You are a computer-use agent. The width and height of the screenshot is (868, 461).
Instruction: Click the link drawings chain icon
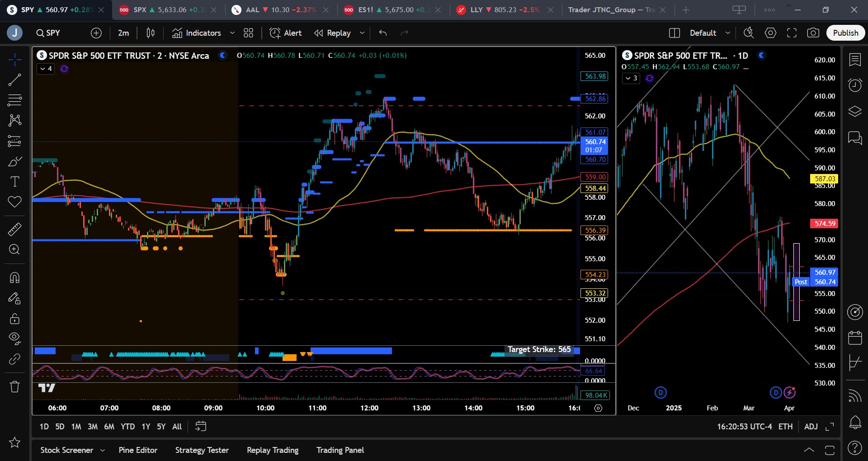14,359
